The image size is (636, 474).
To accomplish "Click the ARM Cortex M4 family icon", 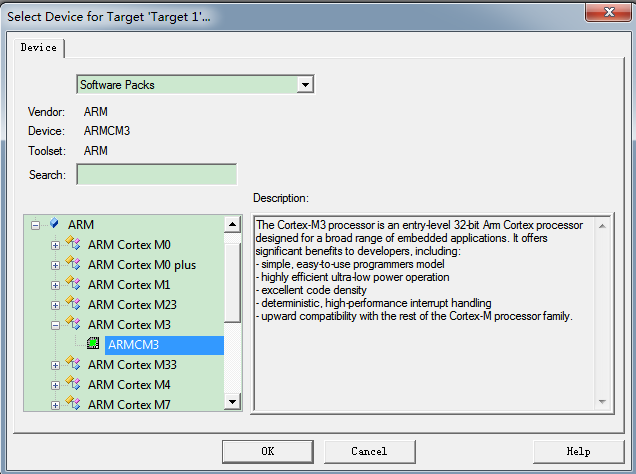I will tap(73, 385).
